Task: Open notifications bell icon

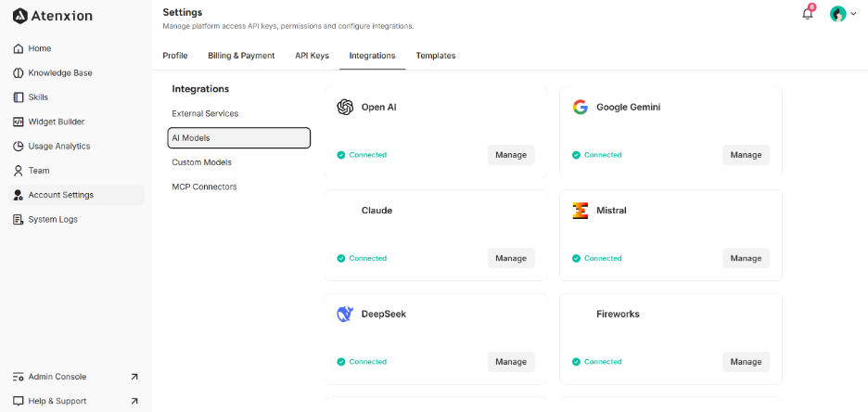Action: pos(808,13)
